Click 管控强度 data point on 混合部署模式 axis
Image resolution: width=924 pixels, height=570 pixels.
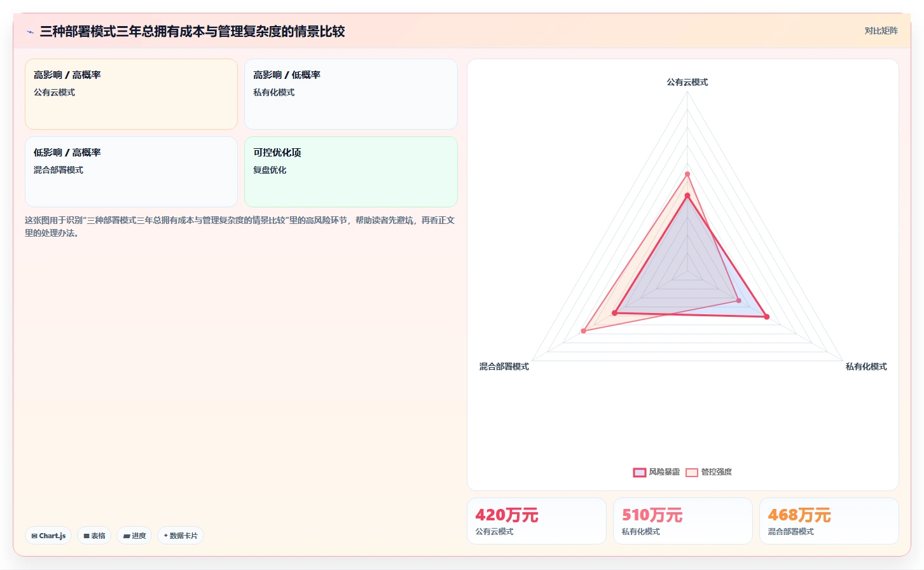click(584, 331)
